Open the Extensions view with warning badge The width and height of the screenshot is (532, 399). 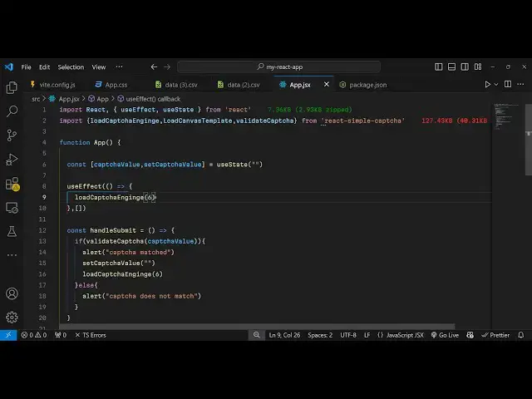point(12,184)
